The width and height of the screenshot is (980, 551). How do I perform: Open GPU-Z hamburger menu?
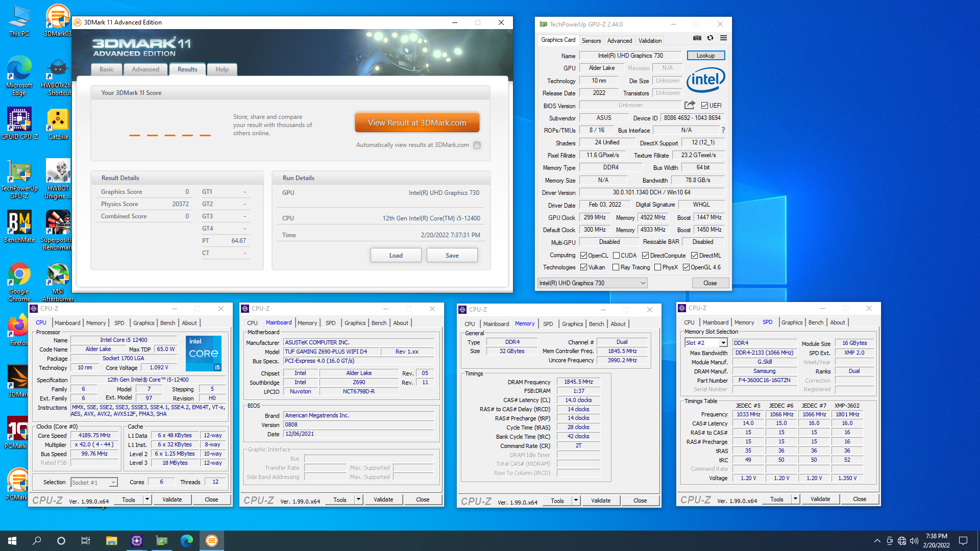[x=723, y=38]
